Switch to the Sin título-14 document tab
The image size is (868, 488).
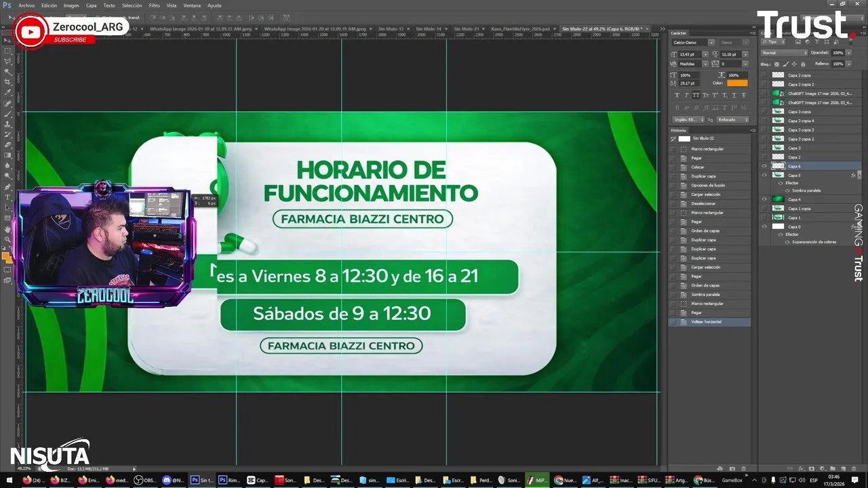coord(429,29)
